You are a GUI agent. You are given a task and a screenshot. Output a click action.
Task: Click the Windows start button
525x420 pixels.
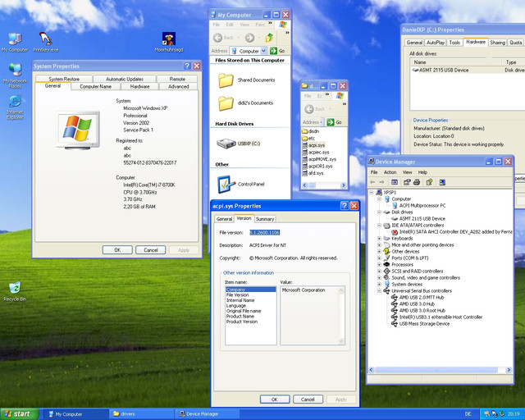(x=20, y=414)
